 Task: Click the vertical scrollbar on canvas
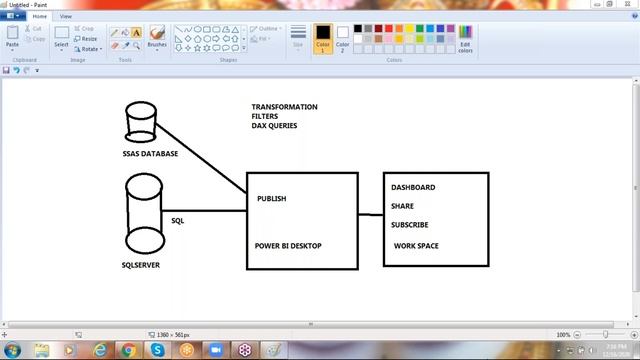pos(636,188)
